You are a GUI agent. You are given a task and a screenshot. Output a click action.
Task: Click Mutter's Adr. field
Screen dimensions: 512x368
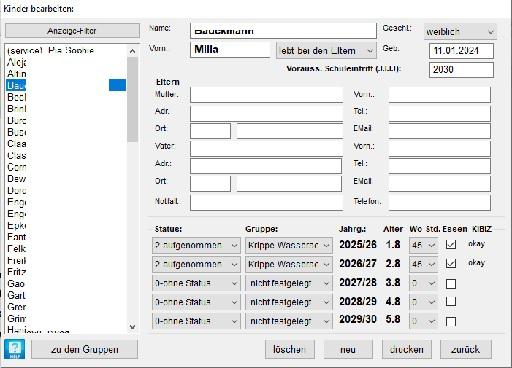[266, 113]
